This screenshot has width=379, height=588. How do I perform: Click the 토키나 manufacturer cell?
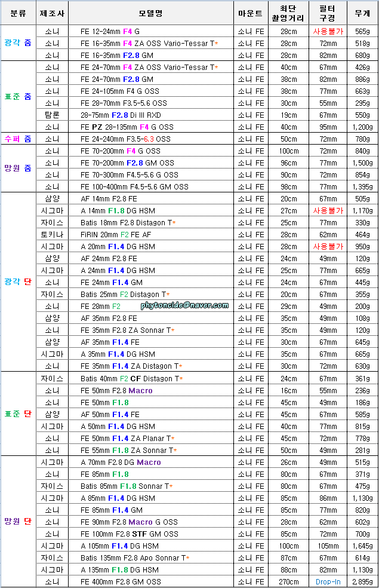pyautogui.click(x=52, y=235)
